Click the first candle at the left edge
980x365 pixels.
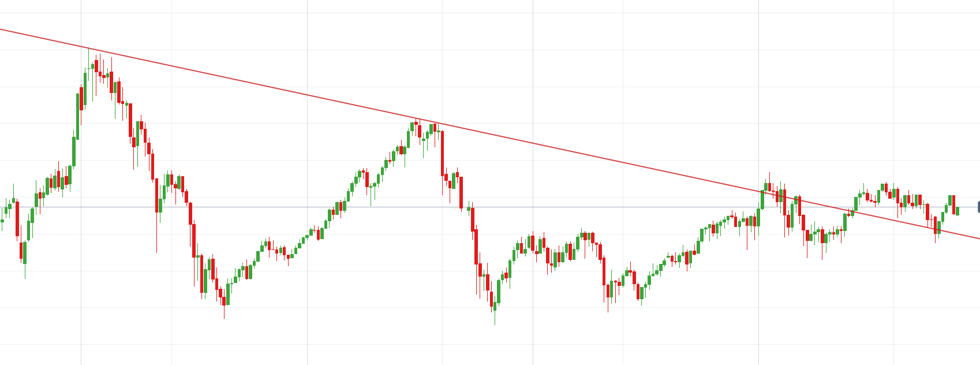click(x=2, y=221)
